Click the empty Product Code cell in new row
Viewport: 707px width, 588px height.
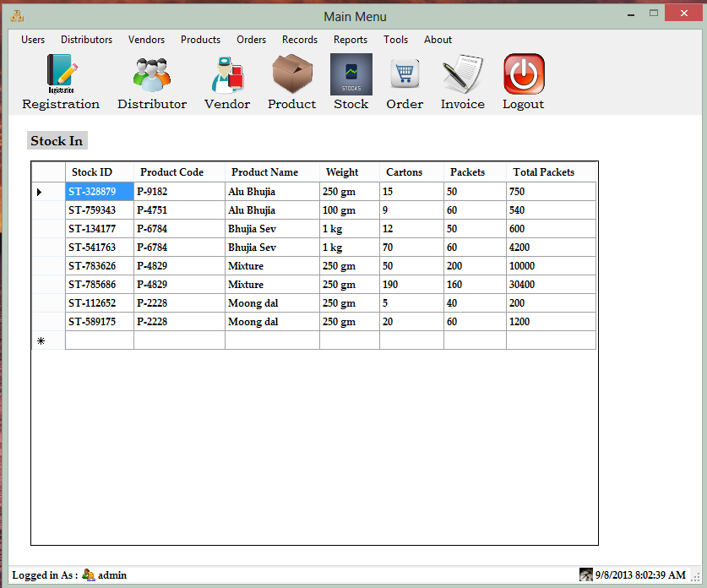point(179,340)
